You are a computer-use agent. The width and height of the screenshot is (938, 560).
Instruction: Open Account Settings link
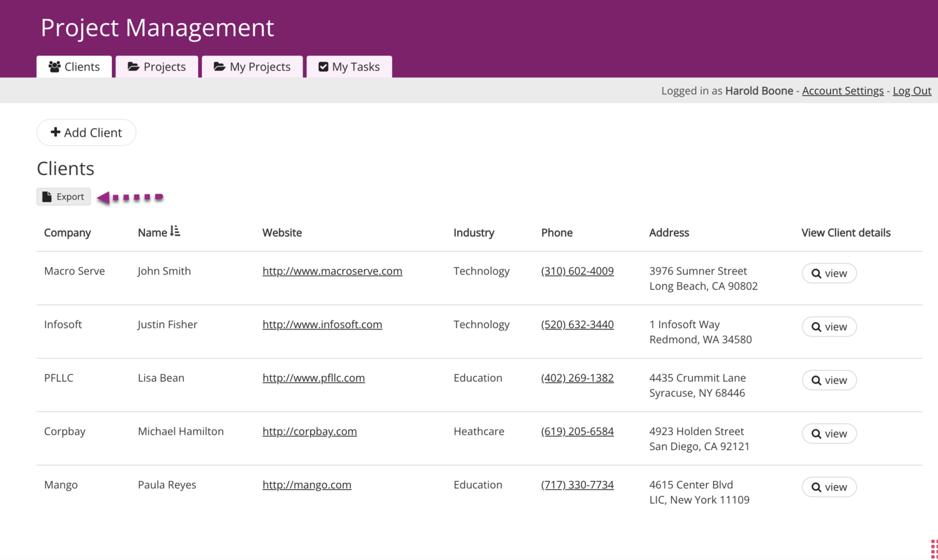[x=842, y=91]
